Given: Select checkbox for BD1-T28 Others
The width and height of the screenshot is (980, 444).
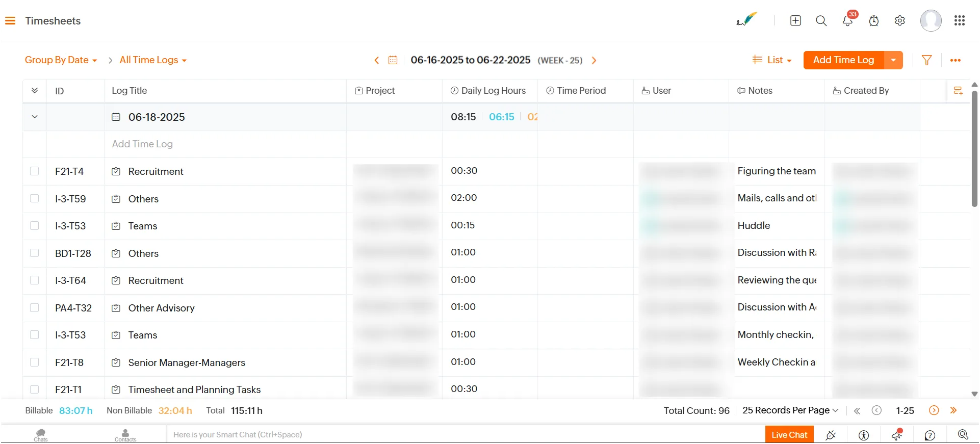Looking at the screenshot, I should [x=34, y=253].
